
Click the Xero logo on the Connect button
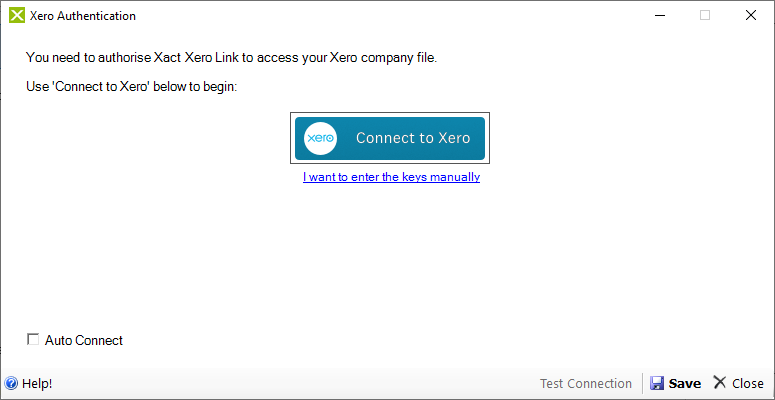pos(320,138)
